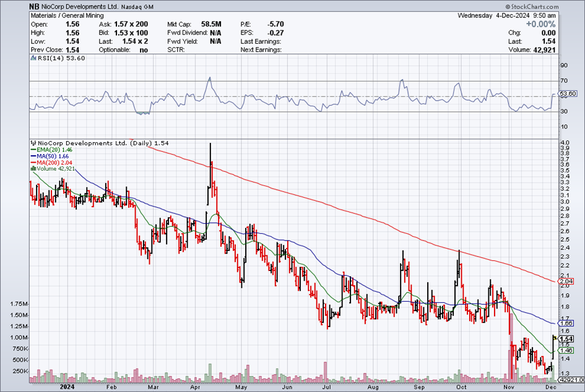Select the NB ticker symbol in the header

(34, 6)
